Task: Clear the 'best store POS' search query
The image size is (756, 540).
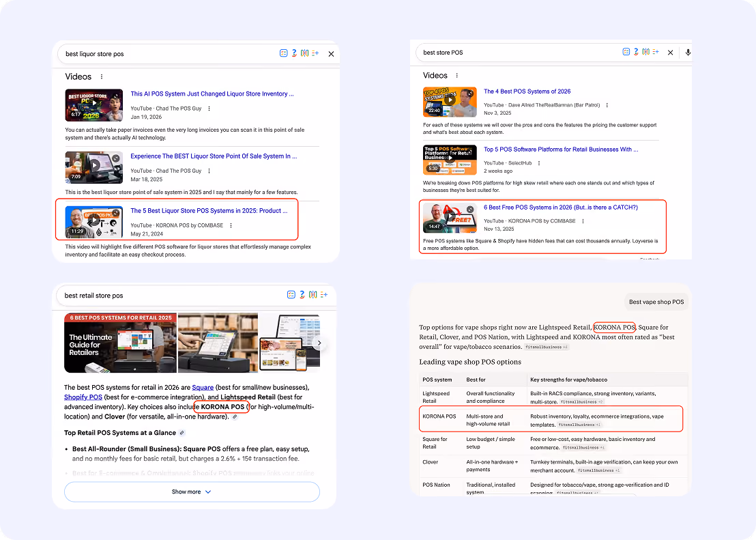Action: [670, 53]
